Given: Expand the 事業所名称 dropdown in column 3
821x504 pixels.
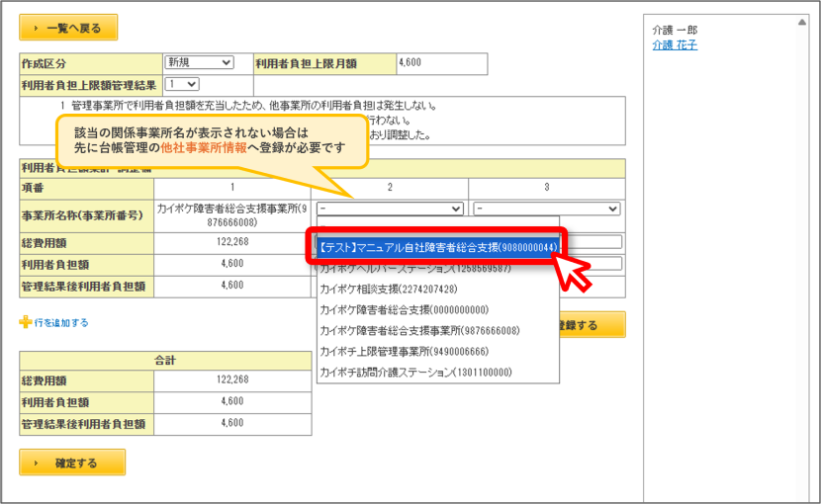Looking at the screenshot, I should point(547,209).
